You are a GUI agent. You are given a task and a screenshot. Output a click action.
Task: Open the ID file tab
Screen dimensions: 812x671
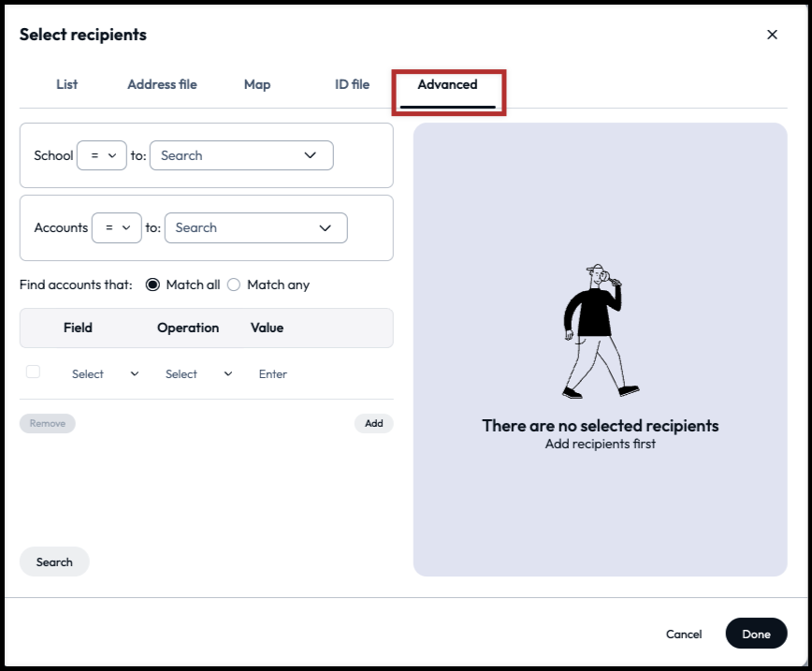click(x=352, y=84)
